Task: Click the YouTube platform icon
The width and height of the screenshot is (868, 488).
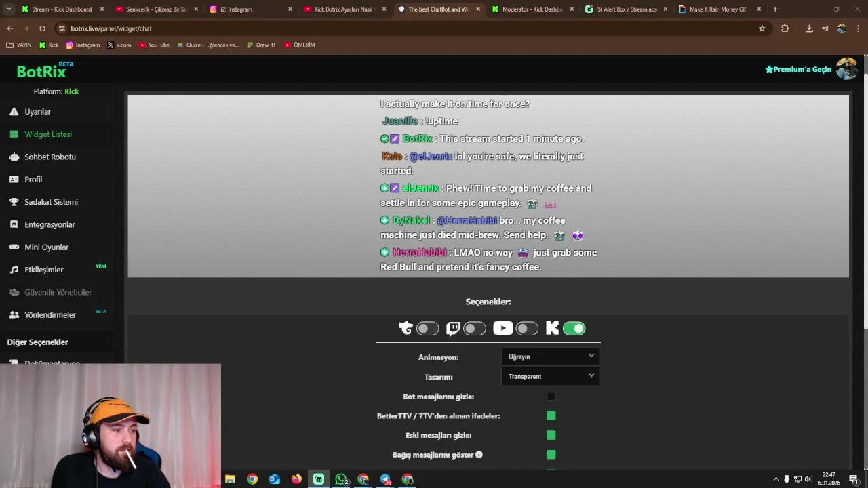Action: pyautogui.click(x=502, y=329)
